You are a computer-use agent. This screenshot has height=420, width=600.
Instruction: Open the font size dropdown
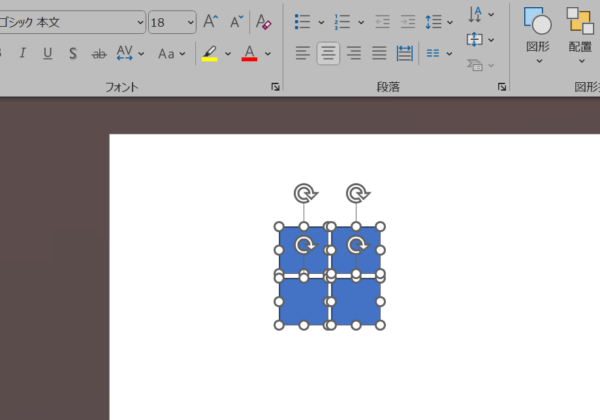click(x=189, y=21)
